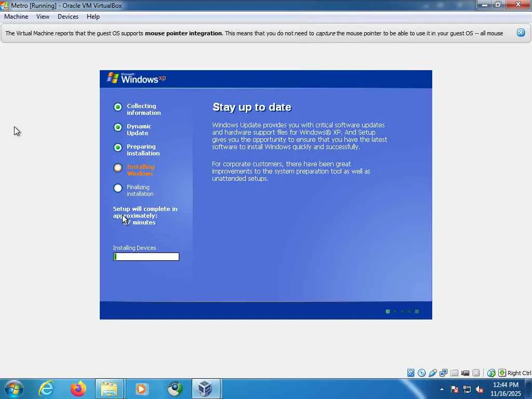
Task: Launch Internet Explorer from the taskbar
Action: [46, 389]
